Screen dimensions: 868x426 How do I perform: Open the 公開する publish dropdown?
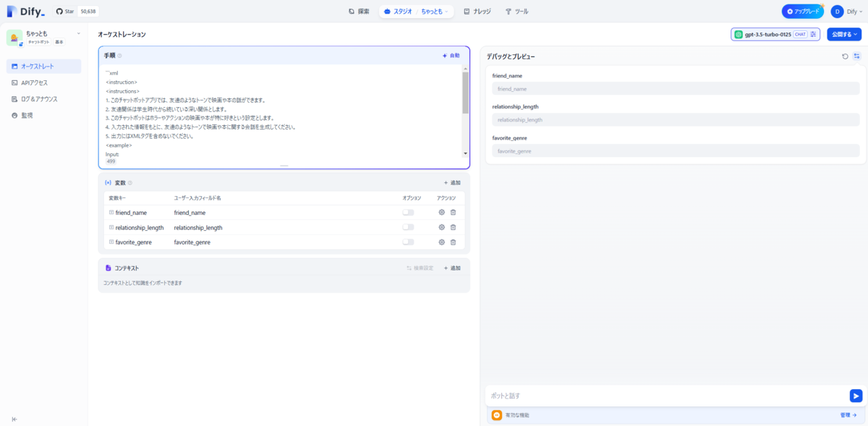click(x=844, y=34)
